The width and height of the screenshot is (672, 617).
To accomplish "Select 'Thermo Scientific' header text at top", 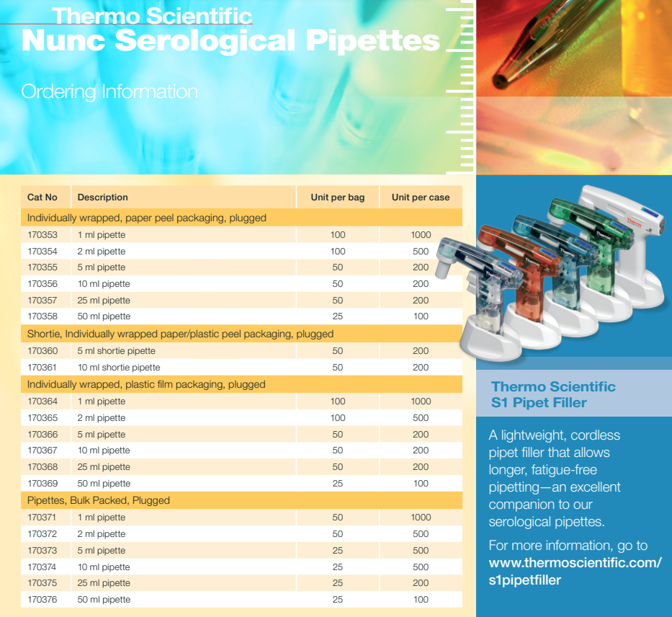I will [x=152, y=15].
